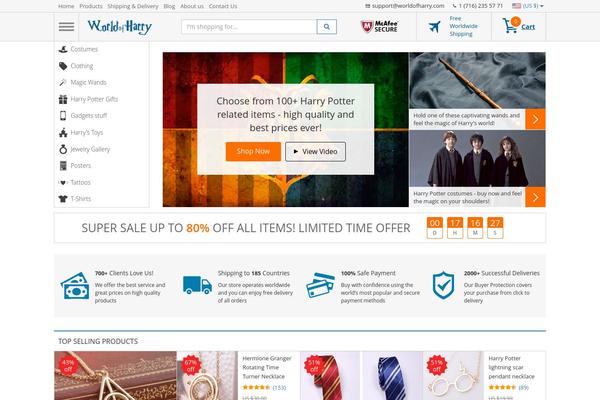Open the hamburger menu icon
The width and height of the screenshot is (600, 400).
[x=66, y=27]
